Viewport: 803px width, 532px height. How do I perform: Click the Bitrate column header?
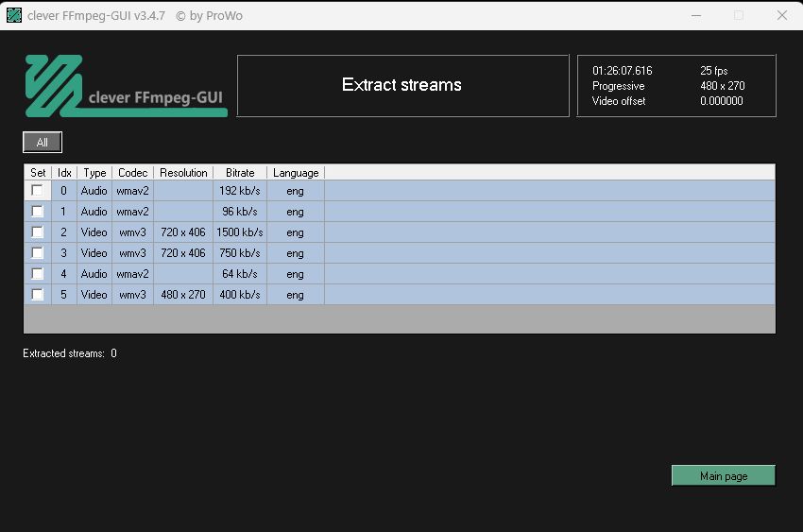(x=240, y=173)
